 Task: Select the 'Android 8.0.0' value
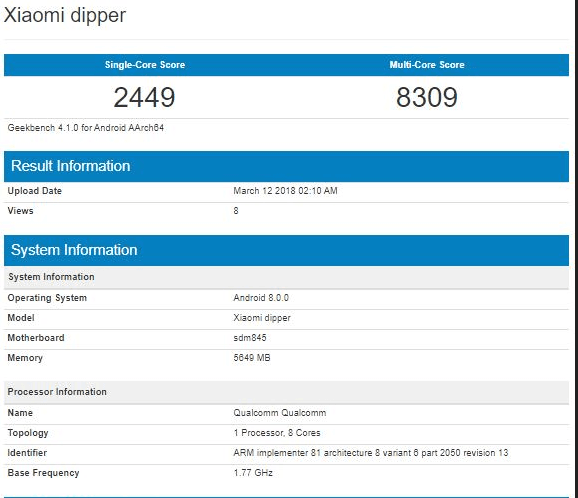tap(261, 298)
